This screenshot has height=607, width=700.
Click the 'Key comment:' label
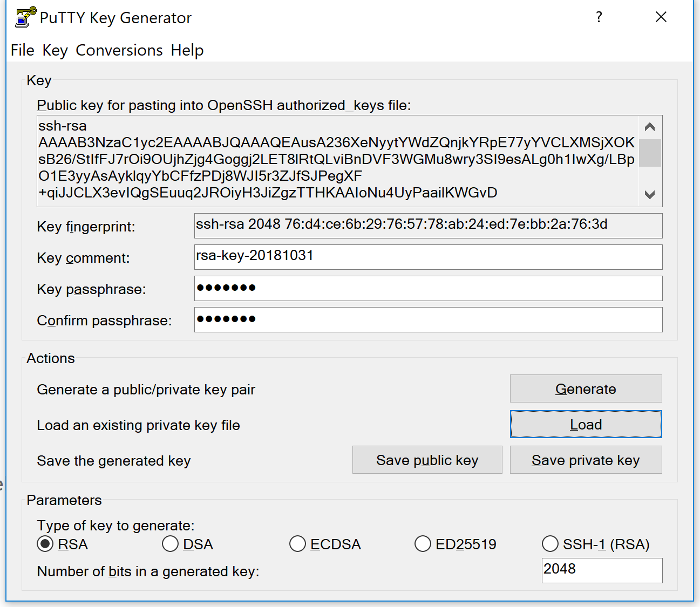(83, 258)
